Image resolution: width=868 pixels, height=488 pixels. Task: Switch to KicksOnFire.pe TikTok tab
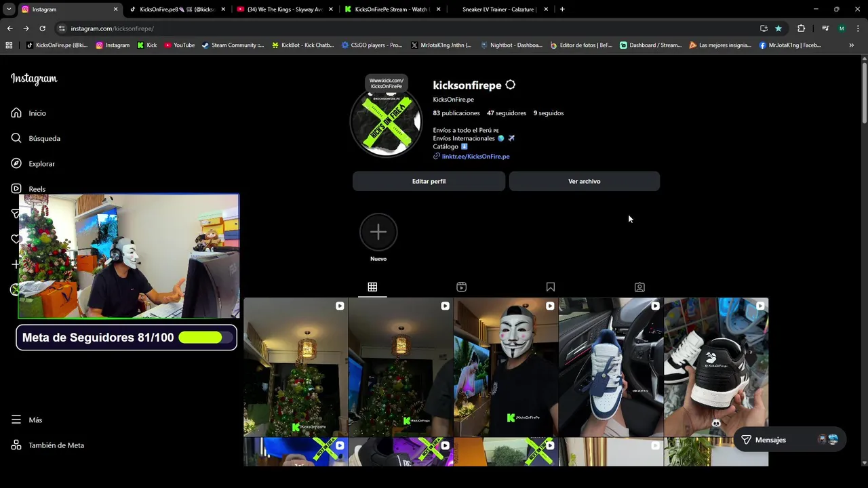click(x=177, y=9)
